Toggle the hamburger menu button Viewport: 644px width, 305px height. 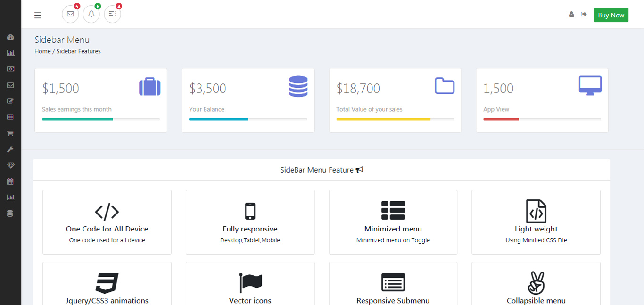[38, 15]
